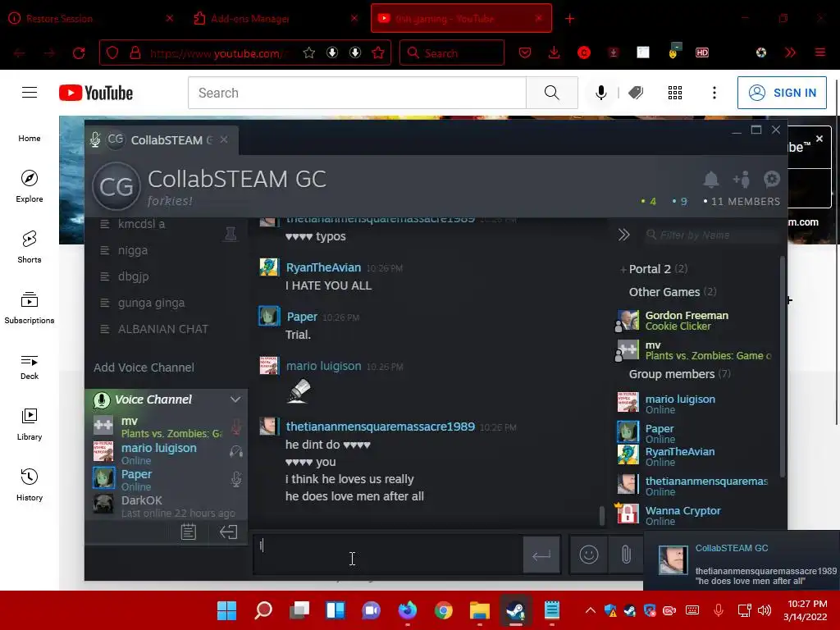Open History in YouTube sidebar
This screenshot has height=630, width=840.
pos(30,485)
